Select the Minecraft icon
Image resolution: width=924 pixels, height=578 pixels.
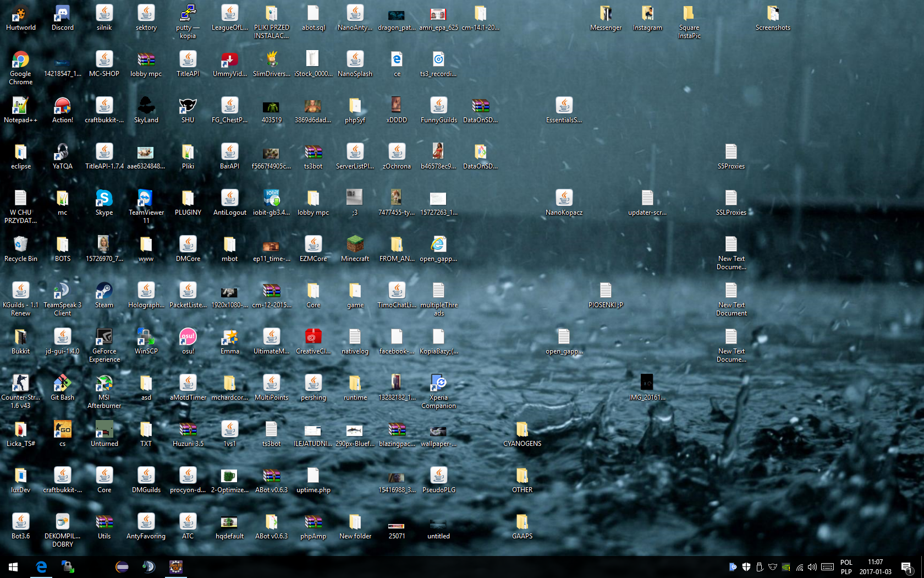coord(355,245)
